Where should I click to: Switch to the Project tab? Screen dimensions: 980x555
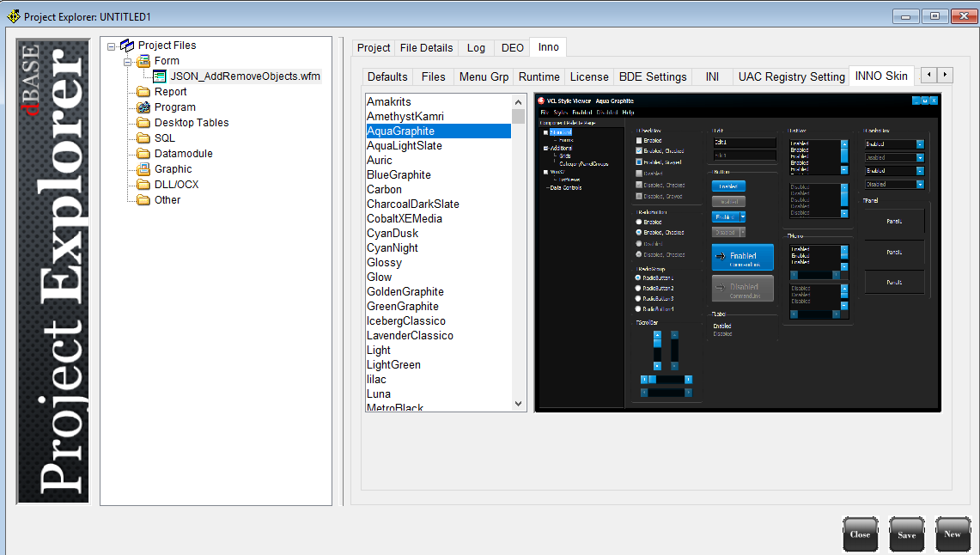[374, 48]
